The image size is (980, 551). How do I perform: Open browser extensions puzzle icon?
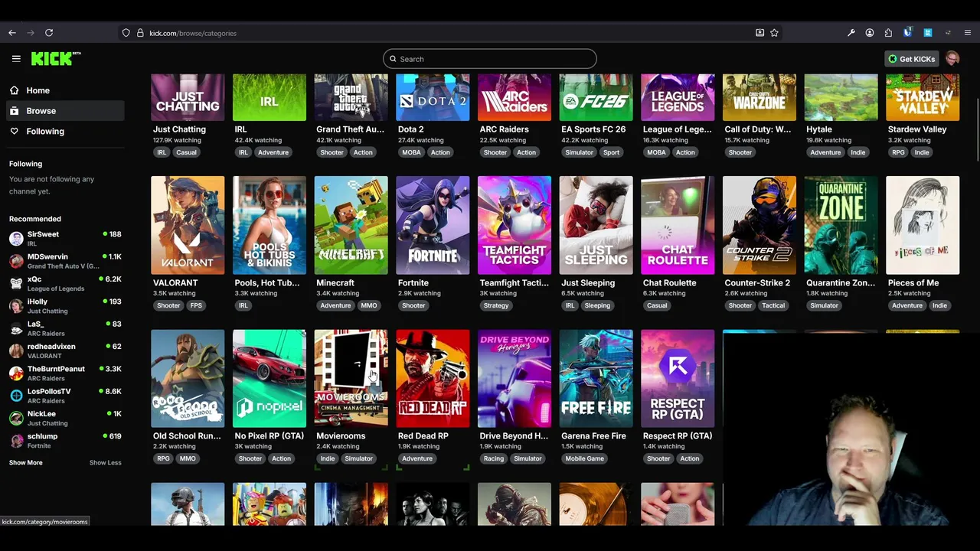888,33
